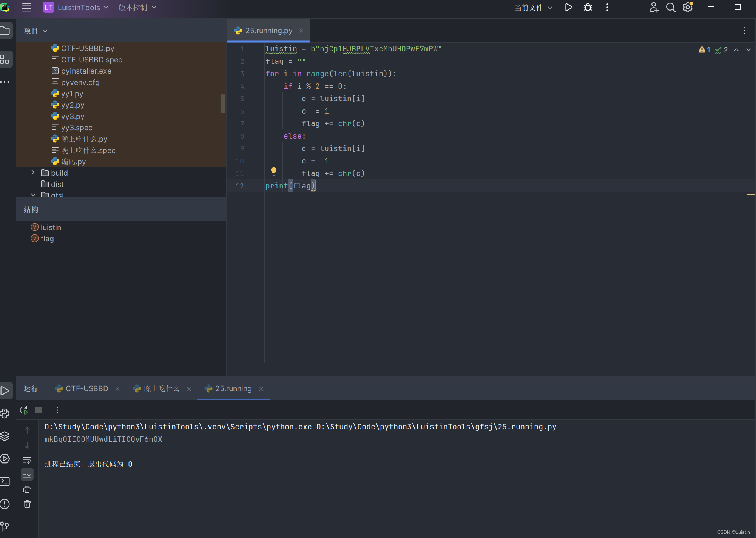This screenshot has height=538, width=756.
Task: Rerun the 25.running script in the run panel
Action: (23, 410)
